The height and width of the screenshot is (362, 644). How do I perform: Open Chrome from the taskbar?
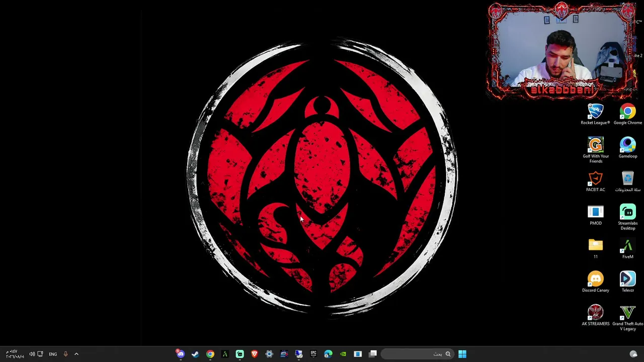pos(210,354)
